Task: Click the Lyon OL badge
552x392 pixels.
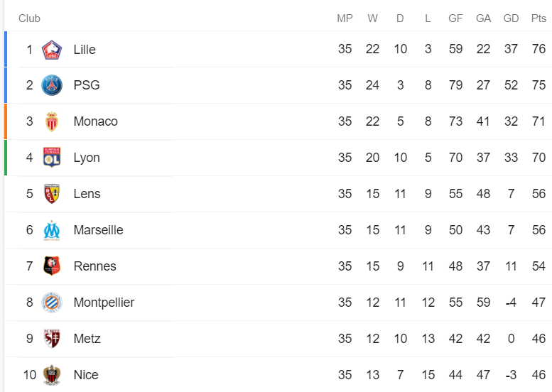Action: coord(52,157)
